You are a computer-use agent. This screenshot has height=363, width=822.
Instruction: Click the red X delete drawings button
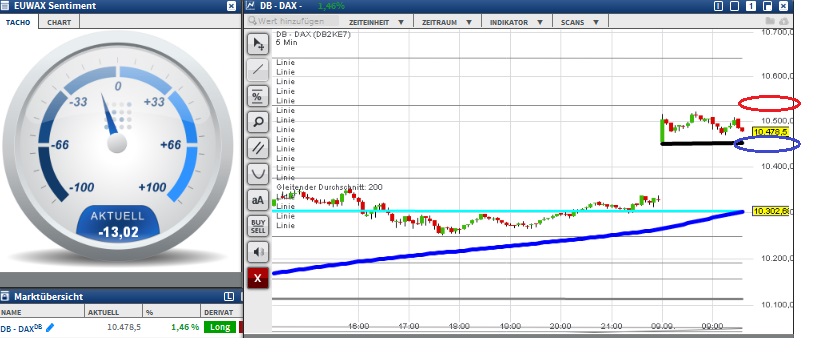[x=257, y=278]
